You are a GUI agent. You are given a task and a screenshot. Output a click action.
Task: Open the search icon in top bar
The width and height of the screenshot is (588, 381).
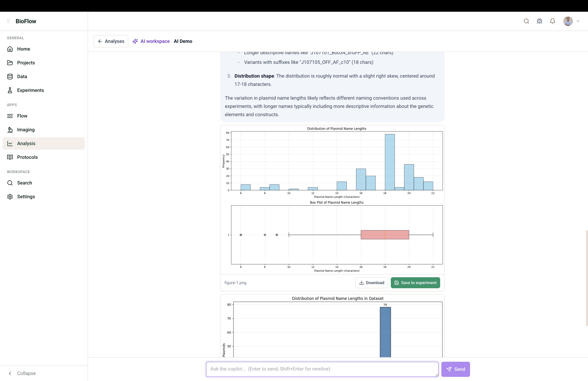pos(526,21)
